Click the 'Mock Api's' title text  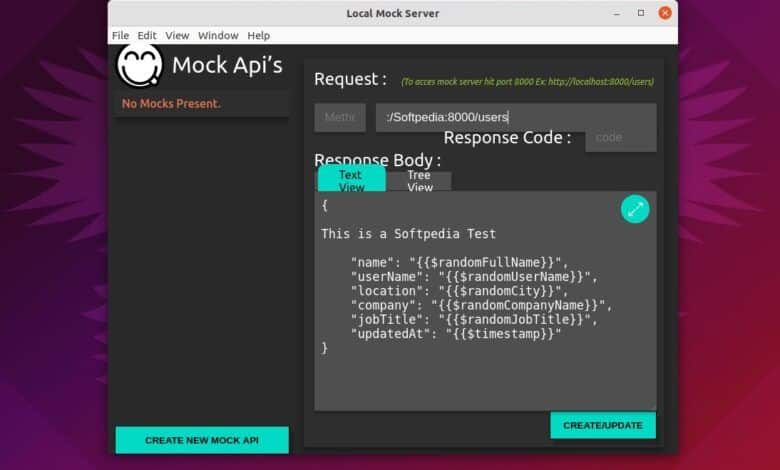pyautogui.click(x=227, y=65)
